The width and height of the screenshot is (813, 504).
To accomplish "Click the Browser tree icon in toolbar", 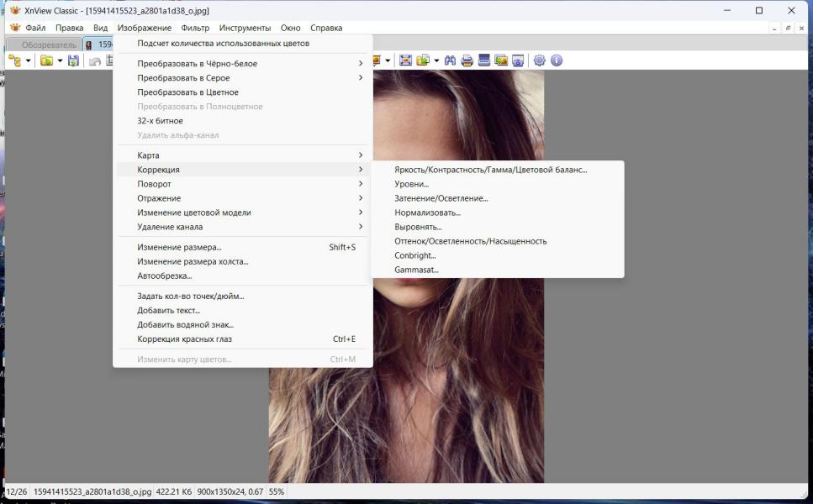I will (14, 60).
